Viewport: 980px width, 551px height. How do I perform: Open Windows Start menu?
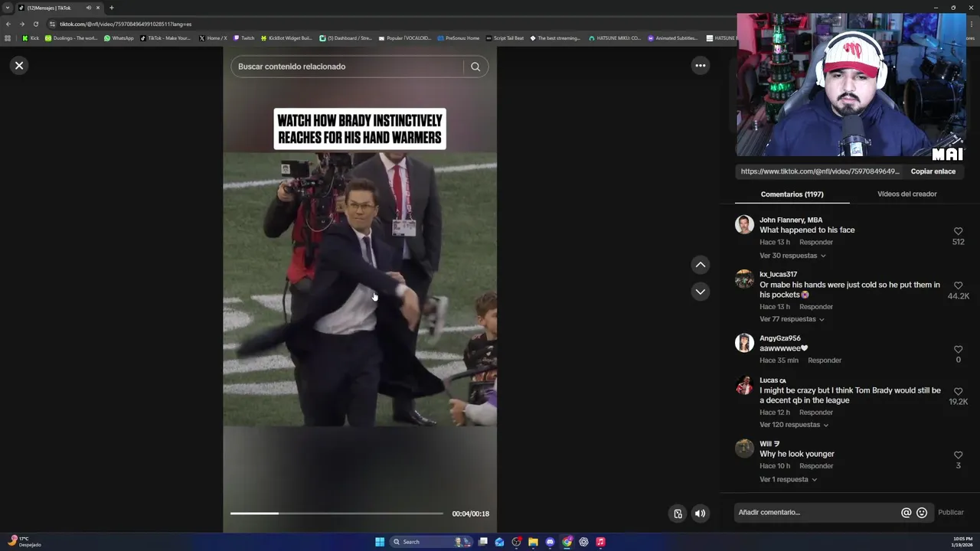pyautogui.click(x=380, y=542)
